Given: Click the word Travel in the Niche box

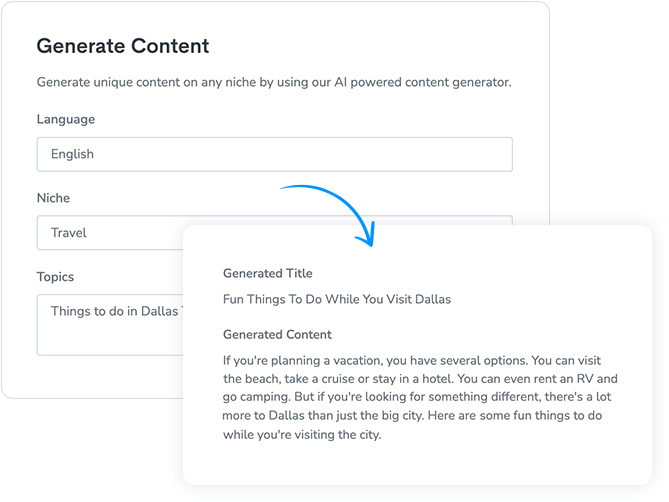Looking at the screenshot, I should pos(68,233).
